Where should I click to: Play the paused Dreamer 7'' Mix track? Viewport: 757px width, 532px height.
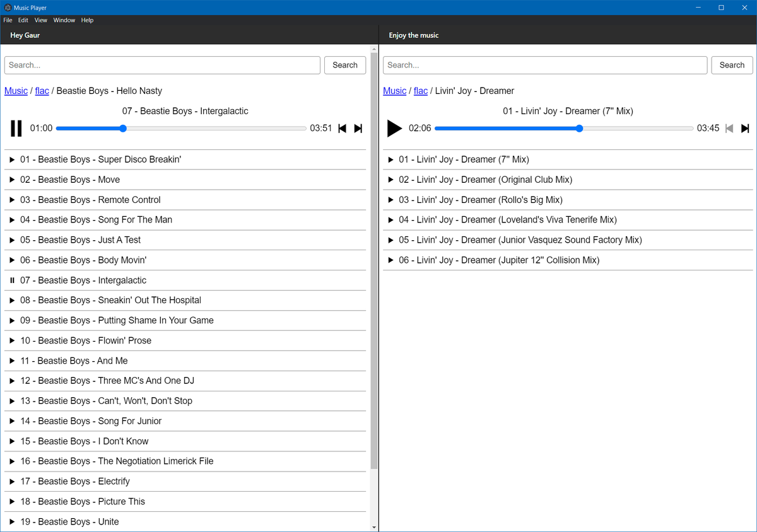click(395, 129)
